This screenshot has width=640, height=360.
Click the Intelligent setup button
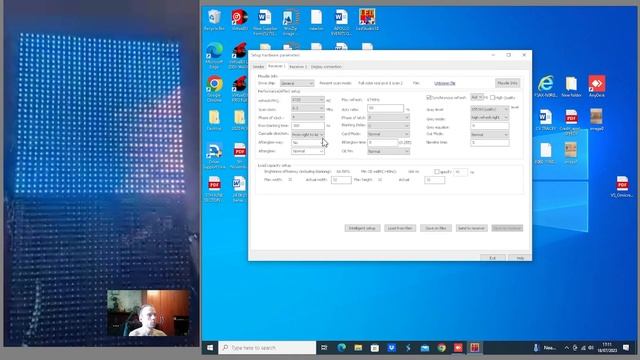[362, 228]
